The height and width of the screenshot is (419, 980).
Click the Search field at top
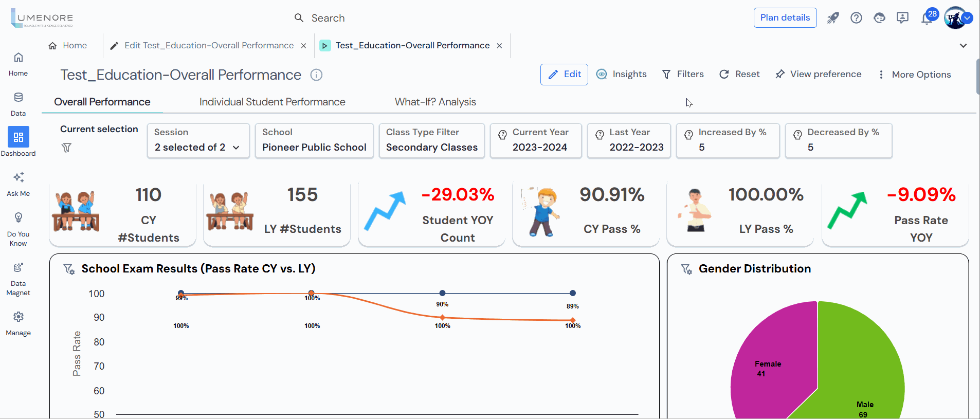(x=328, y=18)
